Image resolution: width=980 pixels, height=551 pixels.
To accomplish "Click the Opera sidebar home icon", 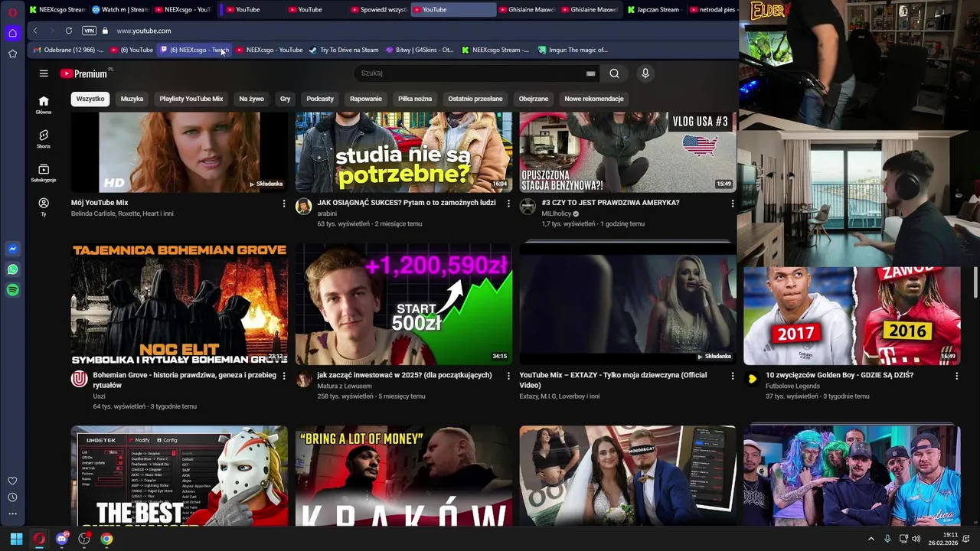I will point(12,33).
